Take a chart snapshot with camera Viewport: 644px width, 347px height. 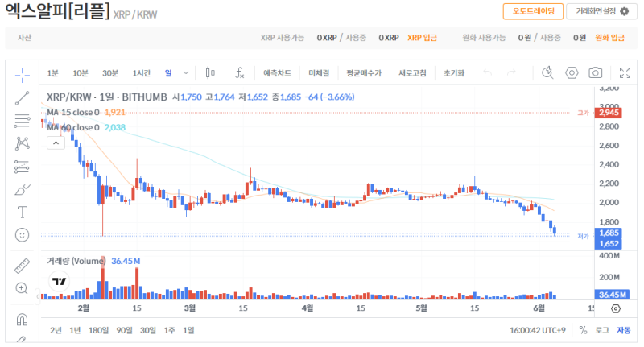pyautogui.click(x=596, y=72)
